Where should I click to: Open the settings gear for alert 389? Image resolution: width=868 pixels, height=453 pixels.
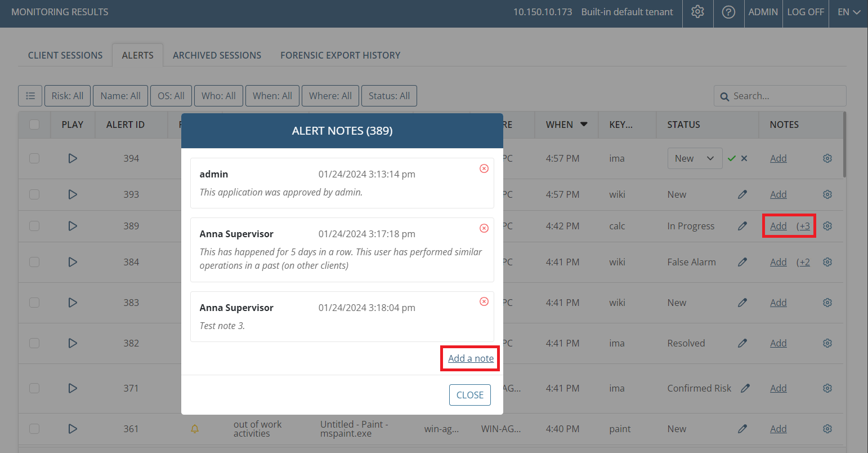[827, 226]
